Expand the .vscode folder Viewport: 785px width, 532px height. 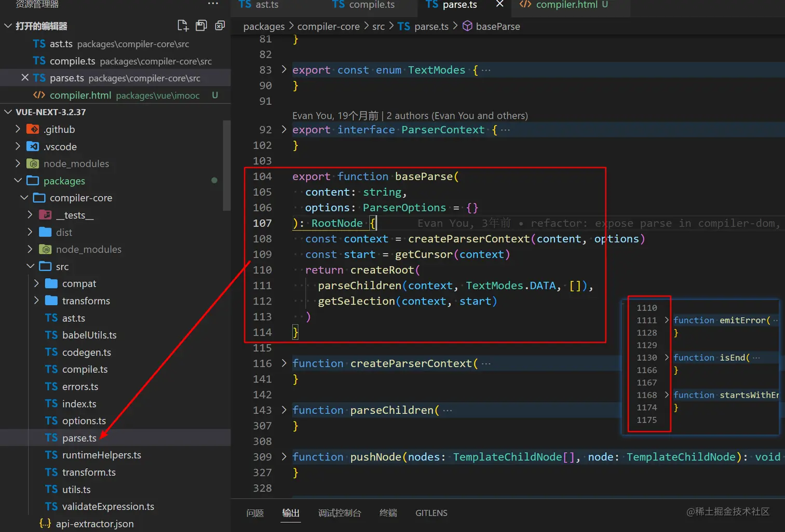click(x=18, y=146)
